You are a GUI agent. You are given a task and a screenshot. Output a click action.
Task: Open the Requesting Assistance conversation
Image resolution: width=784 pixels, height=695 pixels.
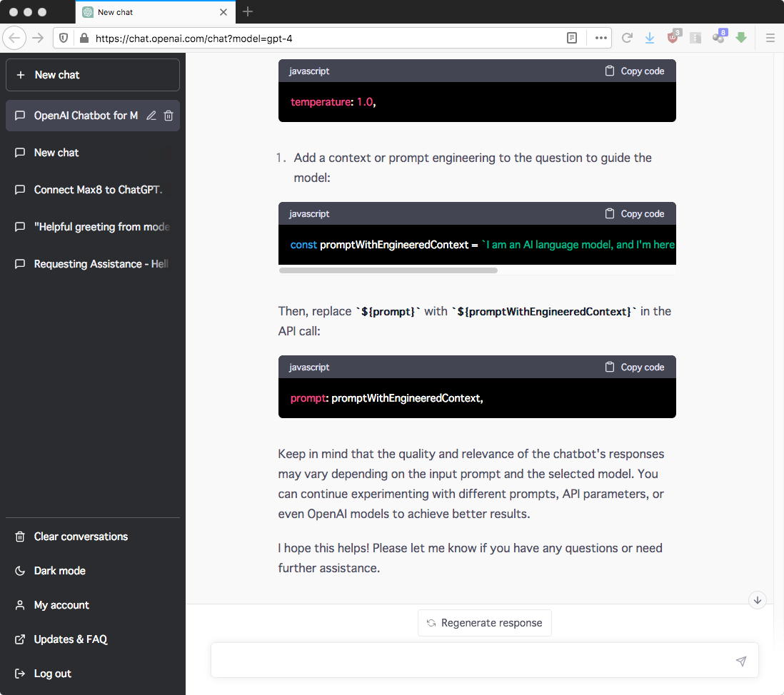point(93,264)
